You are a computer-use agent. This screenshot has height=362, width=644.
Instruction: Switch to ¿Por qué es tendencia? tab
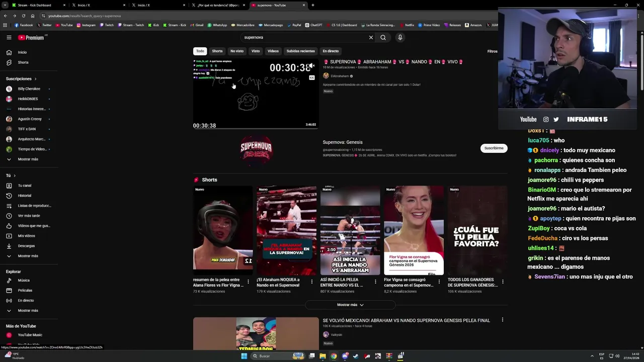click(218, 5)
